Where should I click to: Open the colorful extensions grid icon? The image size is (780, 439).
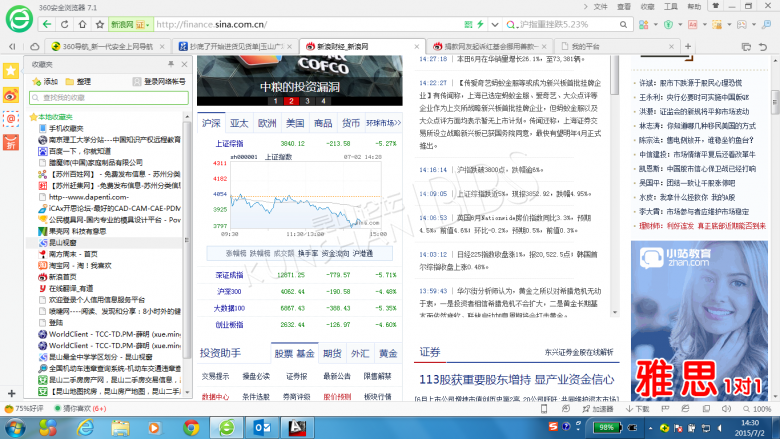pyautogui.click(x=644, y=24)
